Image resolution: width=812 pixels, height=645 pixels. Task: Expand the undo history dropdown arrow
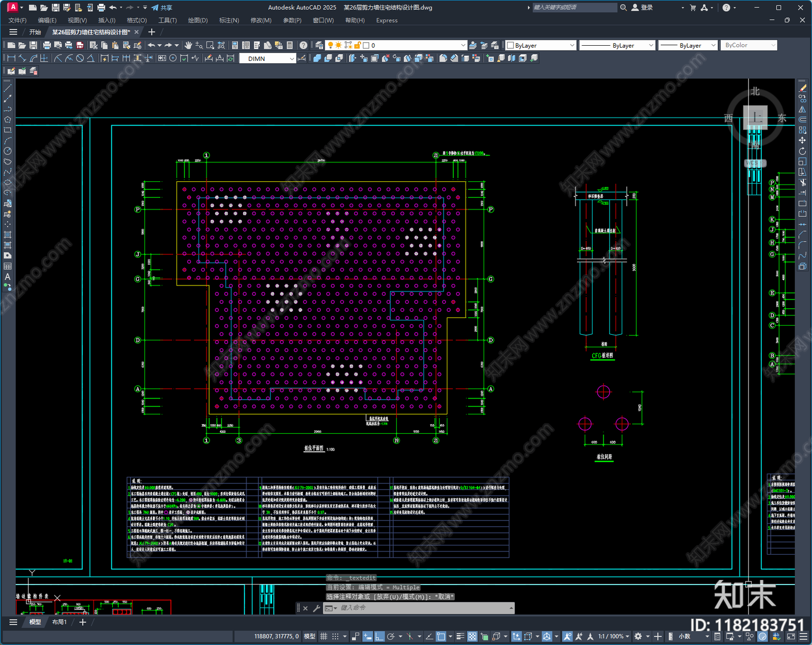coord(159,45)
